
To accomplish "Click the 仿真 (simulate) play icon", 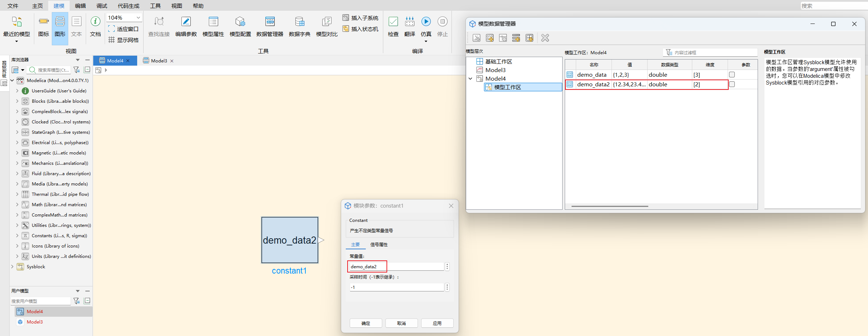I will [x=426, y=22].
